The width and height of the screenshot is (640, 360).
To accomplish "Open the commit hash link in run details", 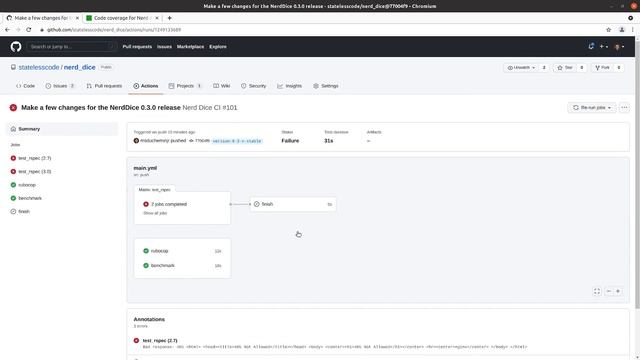I will tap(202, 141).
